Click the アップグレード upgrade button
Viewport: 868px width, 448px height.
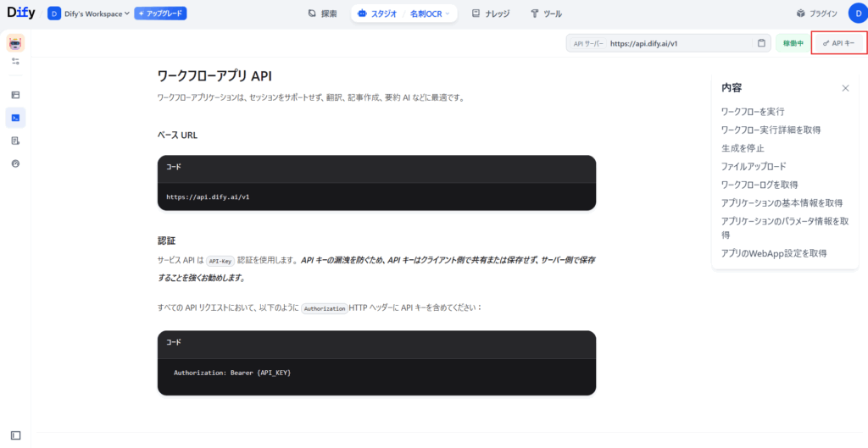[160, 14]
